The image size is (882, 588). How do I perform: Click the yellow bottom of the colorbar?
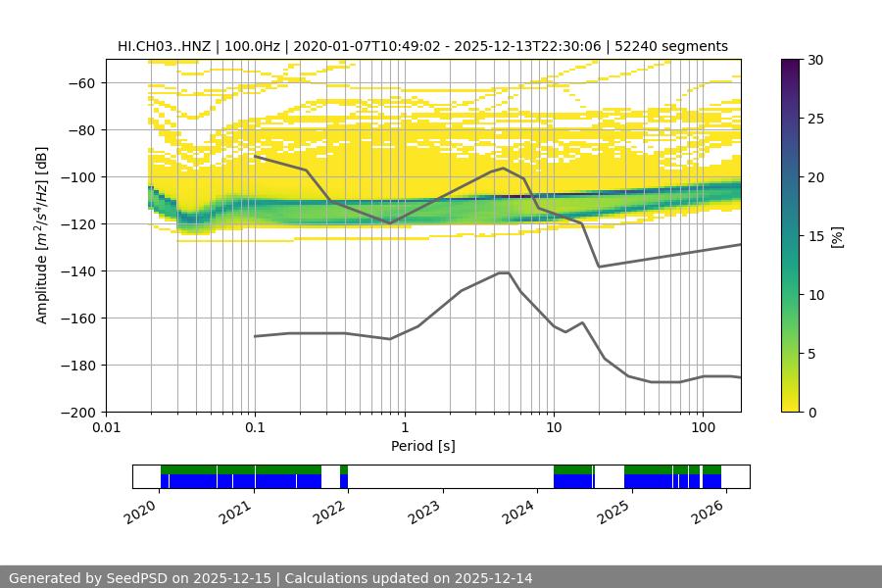[x=792, y=407]
